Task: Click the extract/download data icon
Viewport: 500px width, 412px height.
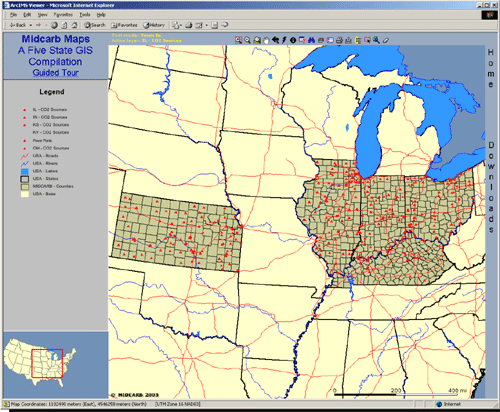Action: [x=348, y=40]
